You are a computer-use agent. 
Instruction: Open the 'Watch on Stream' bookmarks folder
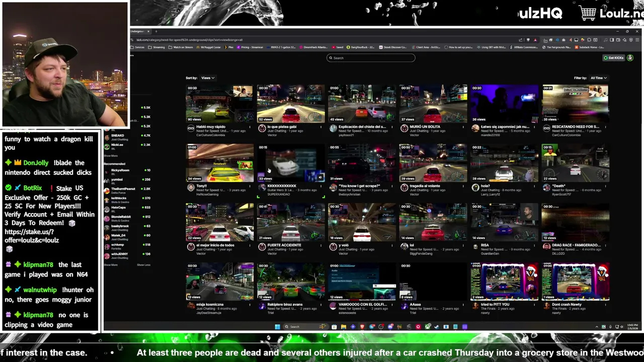point(181,47)
